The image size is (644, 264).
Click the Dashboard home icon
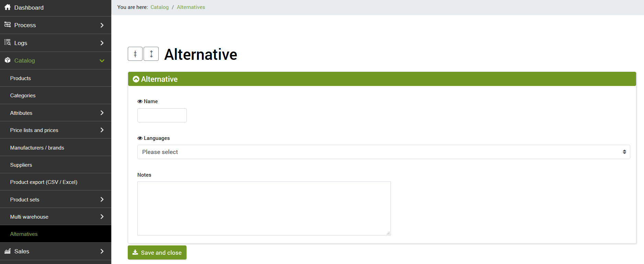pyautogui.click(x=7, y=7)
